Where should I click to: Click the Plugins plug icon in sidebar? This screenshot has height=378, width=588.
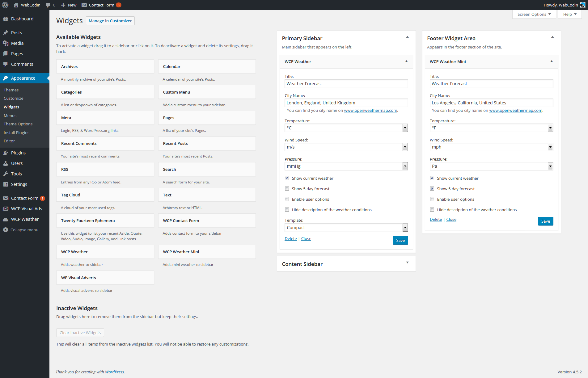[6, 153]
